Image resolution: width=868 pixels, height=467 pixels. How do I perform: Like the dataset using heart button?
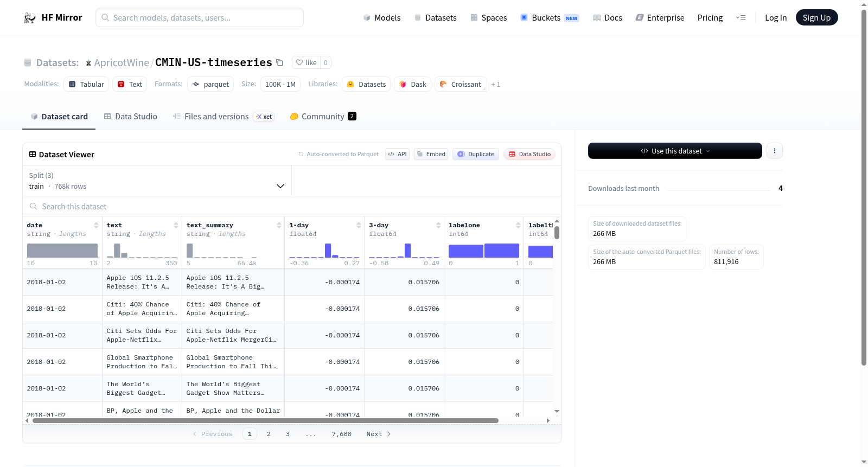306,62
